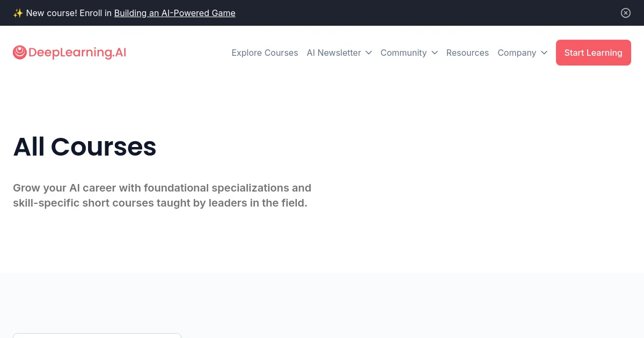Click the partially visible input box at bottom
The width and height of the screenshot is (644, 338).
click(97, 335)
